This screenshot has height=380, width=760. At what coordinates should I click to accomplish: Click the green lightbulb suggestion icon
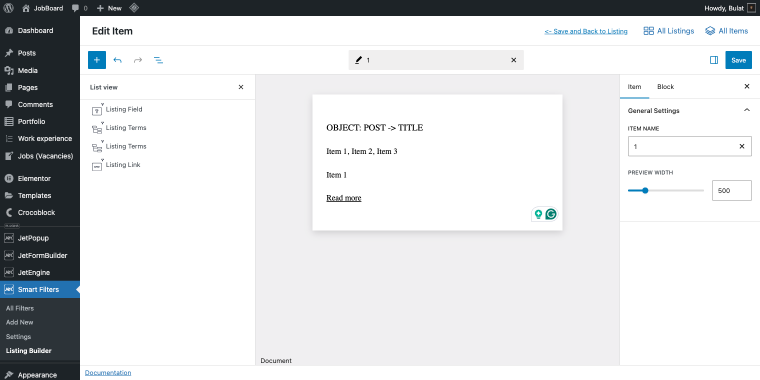538,214
